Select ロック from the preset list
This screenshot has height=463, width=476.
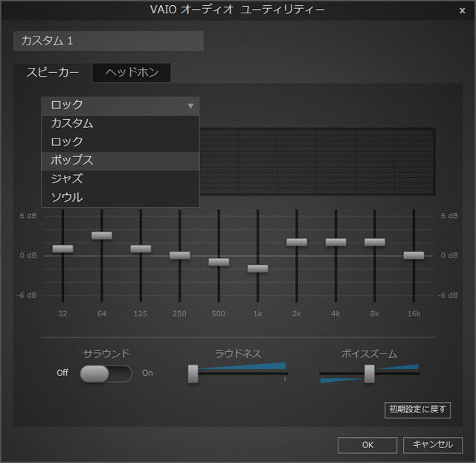pyautogui.click(x=120, y=142)
